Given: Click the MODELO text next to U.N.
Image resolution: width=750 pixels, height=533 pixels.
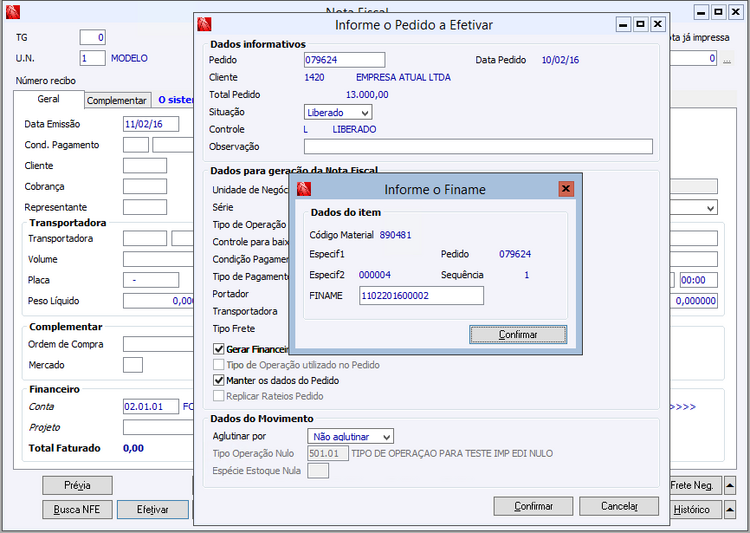Looking at the screenshot, I should [x=129, y=58].
